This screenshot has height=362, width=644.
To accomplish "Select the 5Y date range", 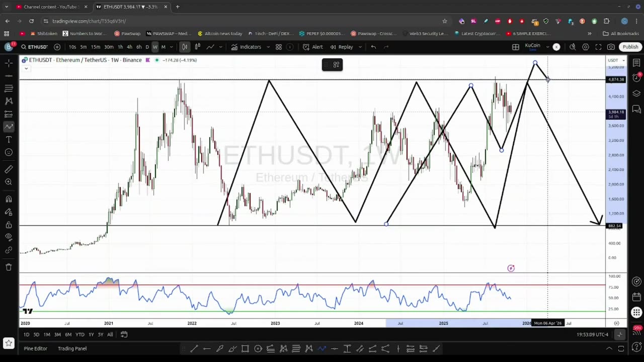I will (x=101, y=334).
